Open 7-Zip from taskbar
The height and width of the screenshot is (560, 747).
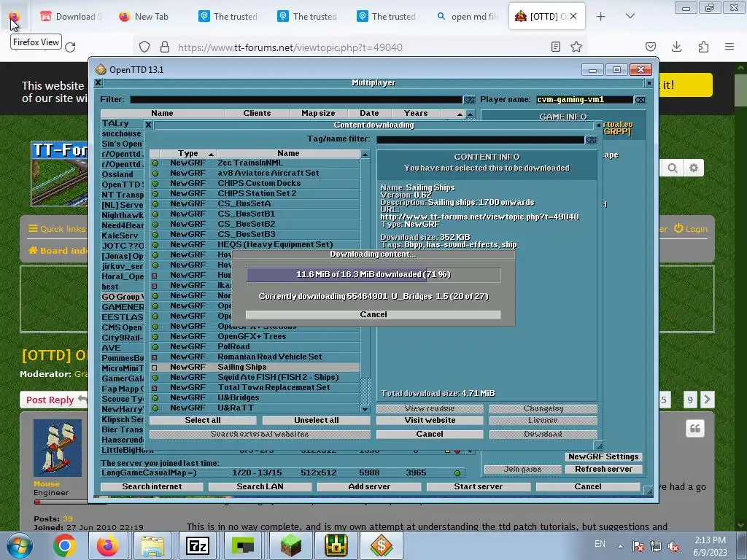click(197, 545)
